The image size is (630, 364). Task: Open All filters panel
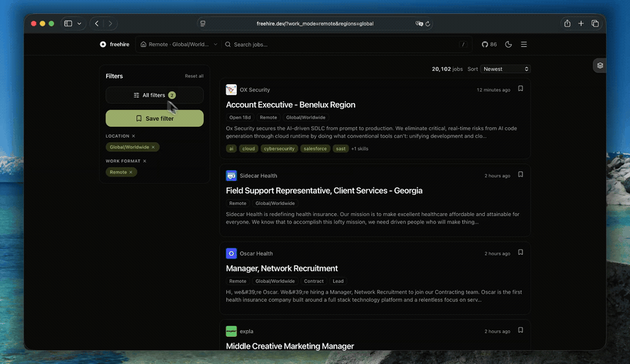tap(155, 95)
